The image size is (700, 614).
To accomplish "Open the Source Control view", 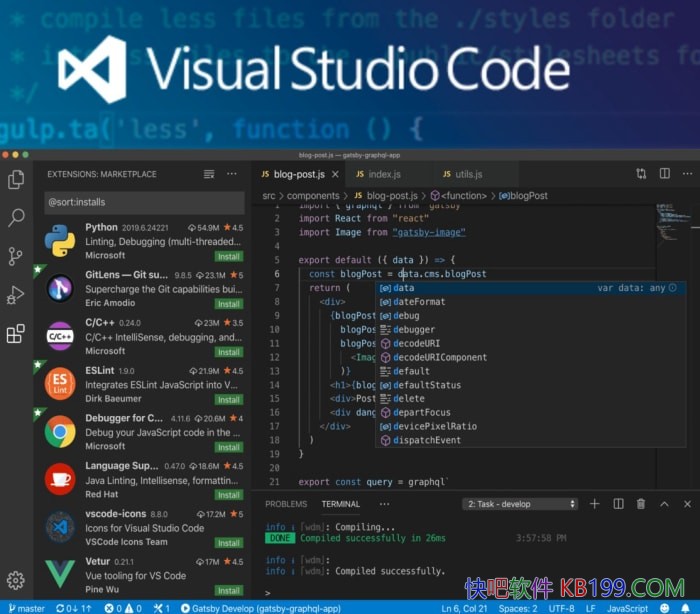I will coord(16,256).
